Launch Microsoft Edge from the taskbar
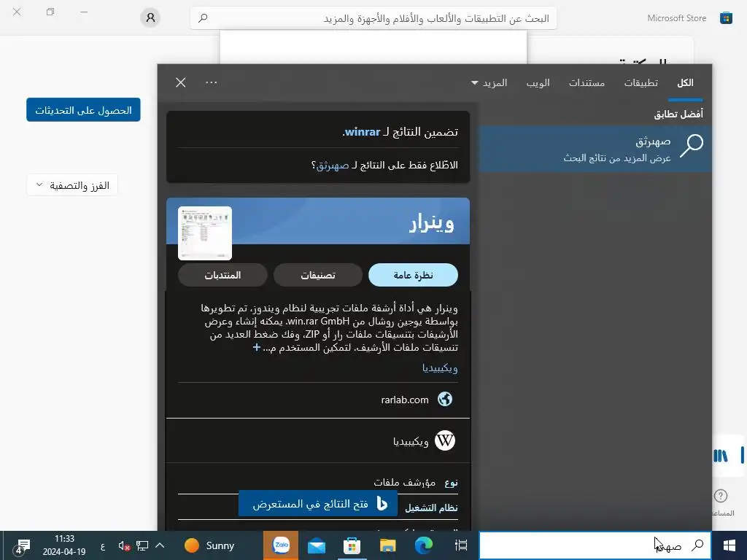The height and width of the screenshot is (560, 747). pos(423,545)
